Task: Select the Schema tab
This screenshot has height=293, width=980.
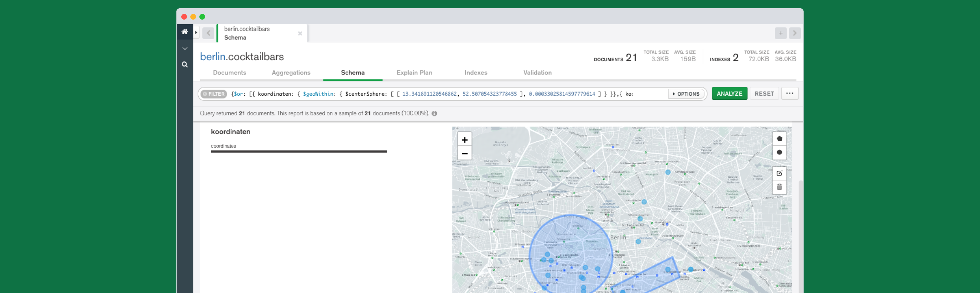Action: coord(353,73)
